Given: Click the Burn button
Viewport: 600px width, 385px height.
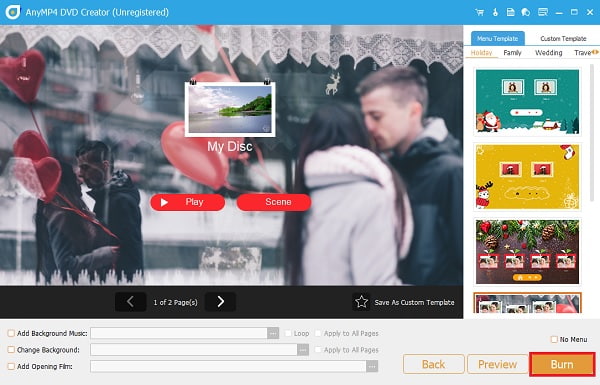Looking at the screenshot, I should point(562,364).
